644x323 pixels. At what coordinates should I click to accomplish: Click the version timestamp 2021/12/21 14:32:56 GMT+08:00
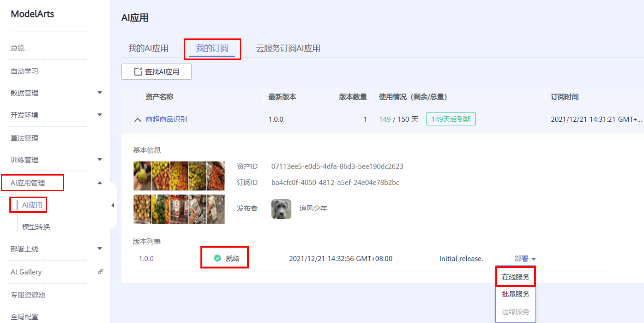click(340, 258)
